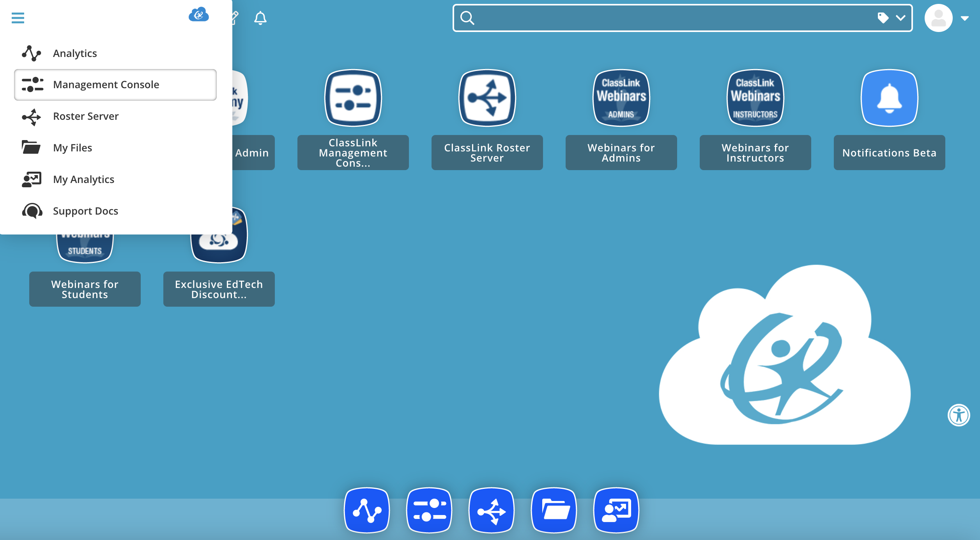Click the Support Docs headset icon
980x540 pixels.
coord(32,211)
